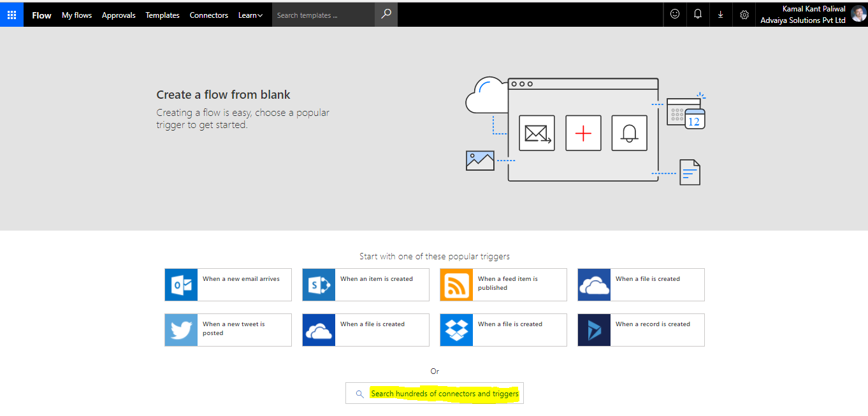
Task: Open the settings gear icon
Action: pos(744,15)
